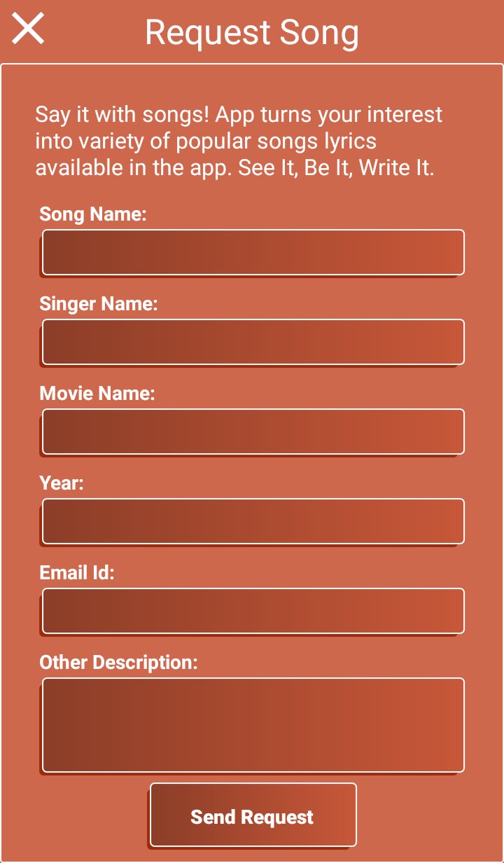
Task: Click the Movie Name label text
Action: [x=97, y=394]
